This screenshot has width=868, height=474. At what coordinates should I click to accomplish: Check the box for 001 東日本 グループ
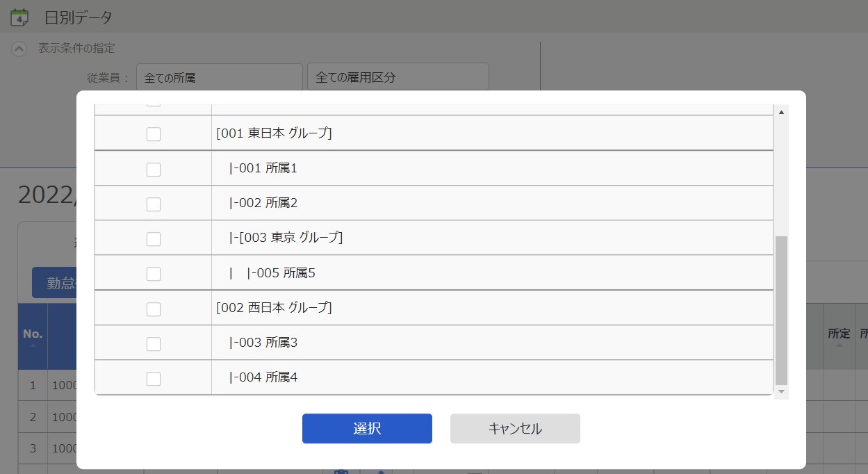(x=154, y=134)
